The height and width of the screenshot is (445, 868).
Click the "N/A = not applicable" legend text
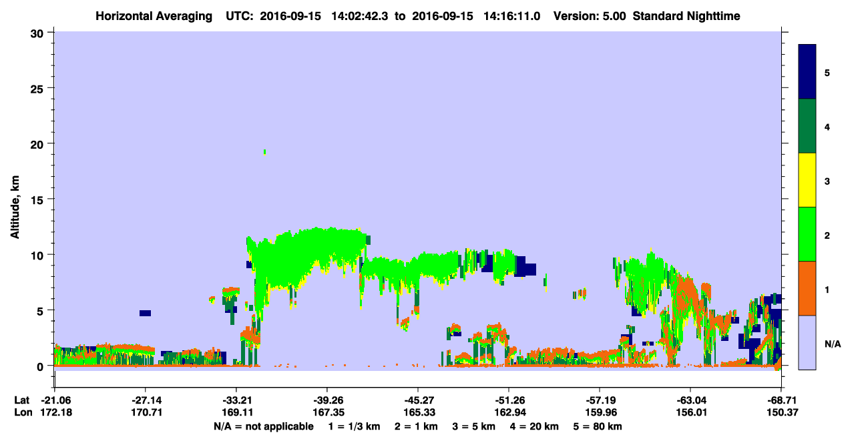tap(264, 426)
